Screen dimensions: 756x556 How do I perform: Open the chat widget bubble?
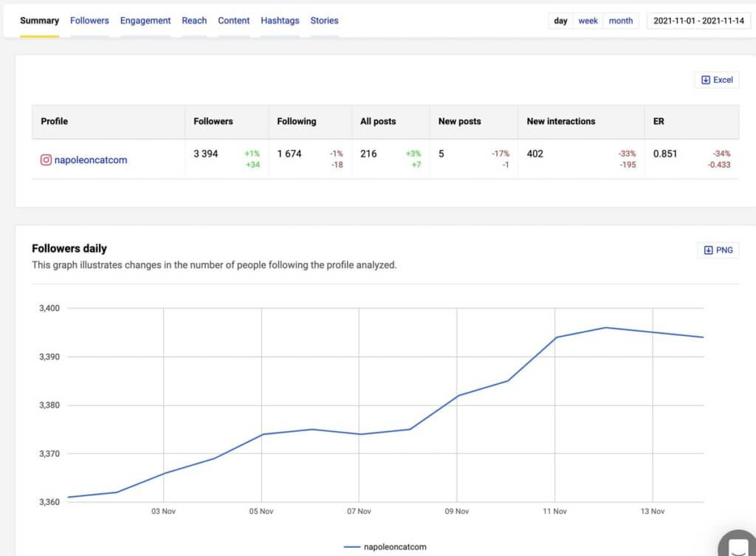(738, 544)
